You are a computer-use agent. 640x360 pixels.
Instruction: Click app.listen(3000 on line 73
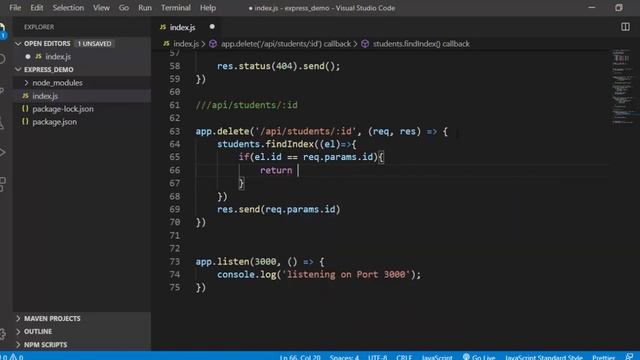coord(236,261)
